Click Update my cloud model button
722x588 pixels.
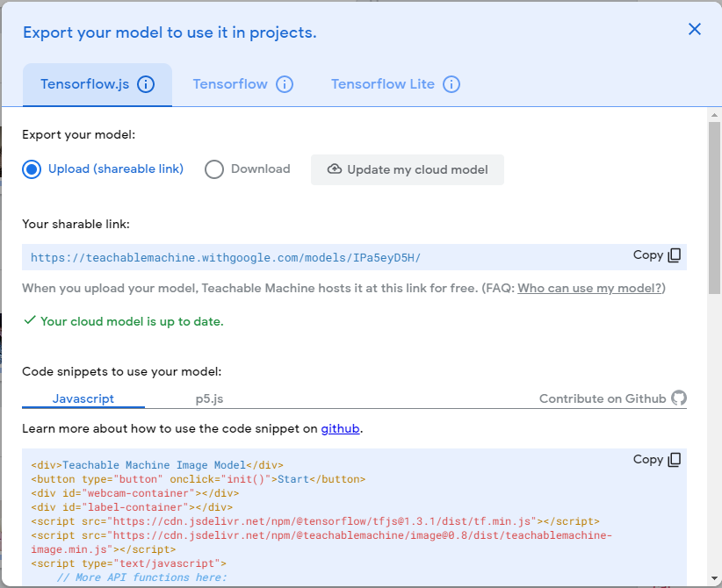[x=407, y=169]
